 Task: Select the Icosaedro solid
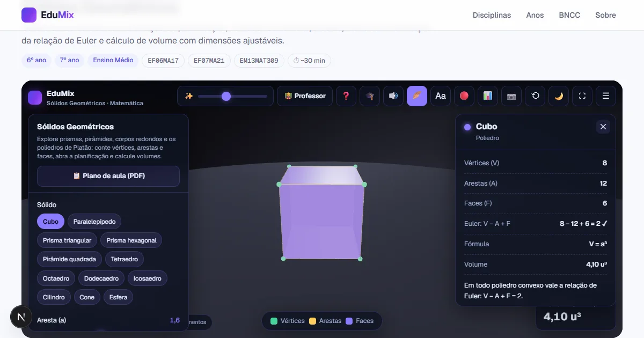pyautogui.click(x=148, y=278)
